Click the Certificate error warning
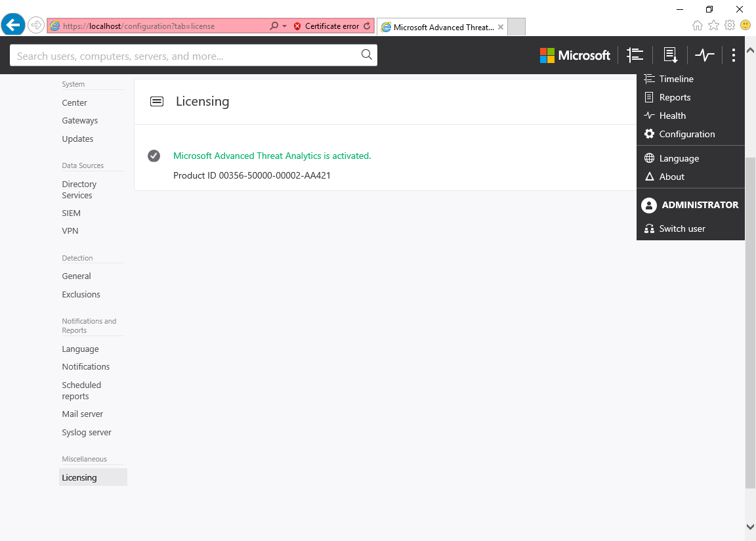 (326, 26)
